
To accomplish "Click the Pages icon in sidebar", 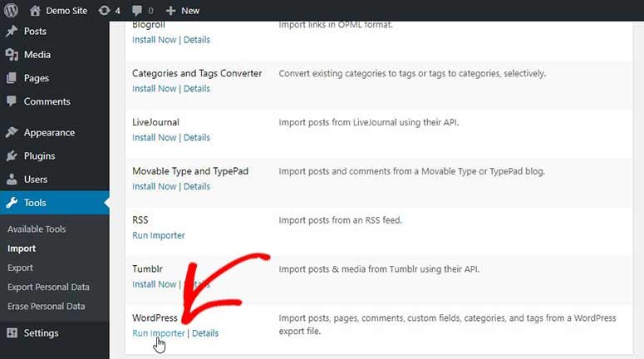I will click(x=12, y=78).
